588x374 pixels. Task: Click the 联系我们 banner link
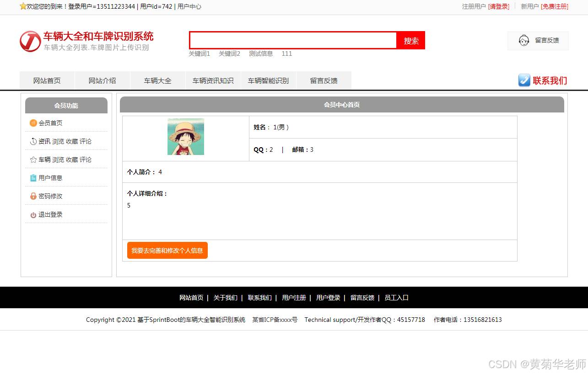[x=543, y=80]
